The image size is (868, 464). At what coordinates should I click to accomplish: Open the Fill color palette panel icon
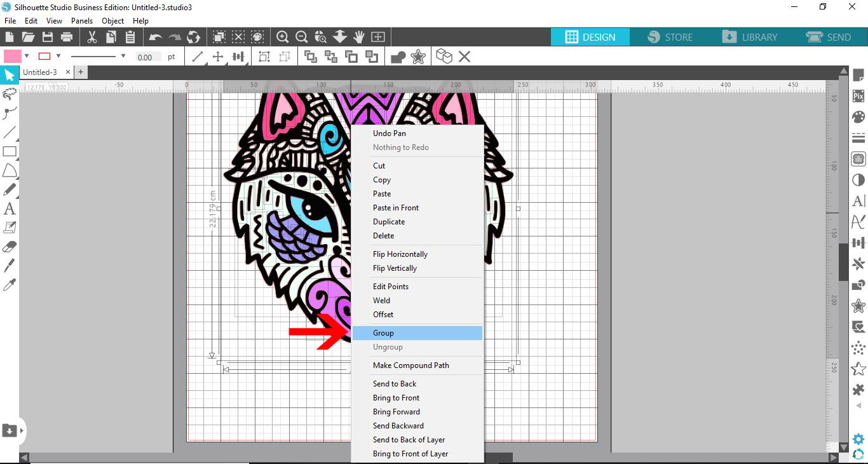[x=858, y=117]
